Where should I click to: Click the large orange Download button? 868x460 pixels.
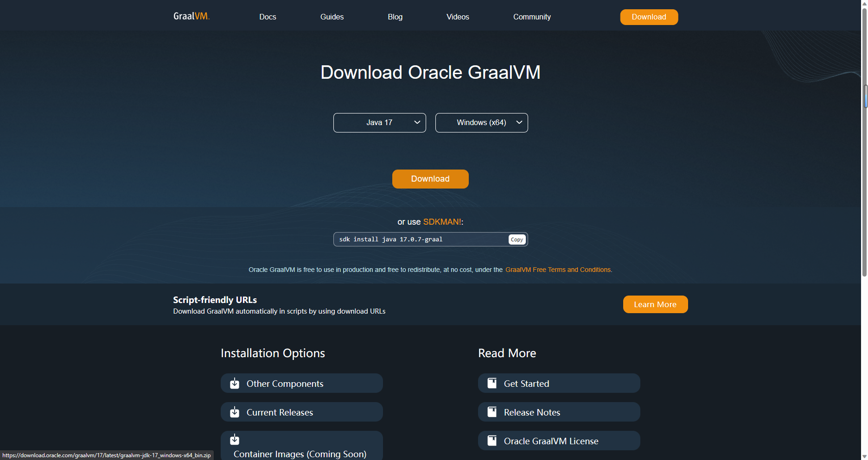click(x=430, y=179)
